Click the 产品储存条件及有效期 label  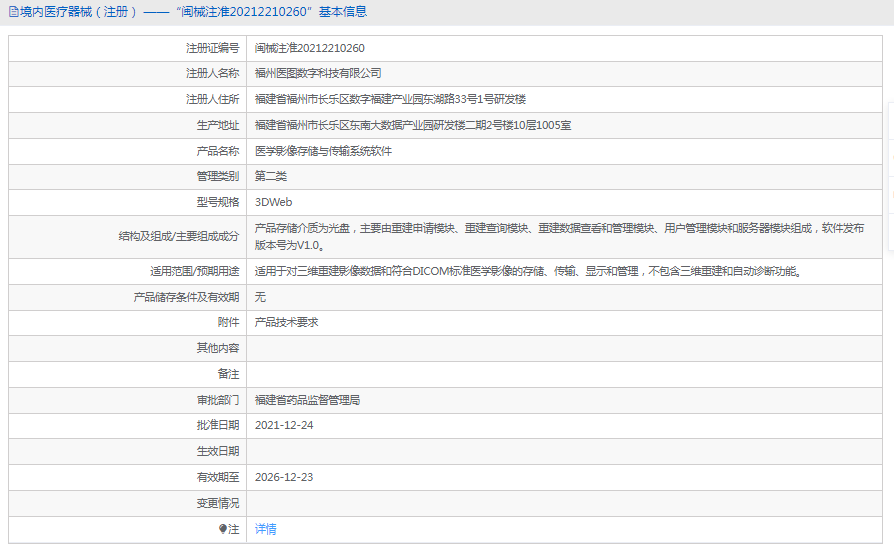pos(186,297)
